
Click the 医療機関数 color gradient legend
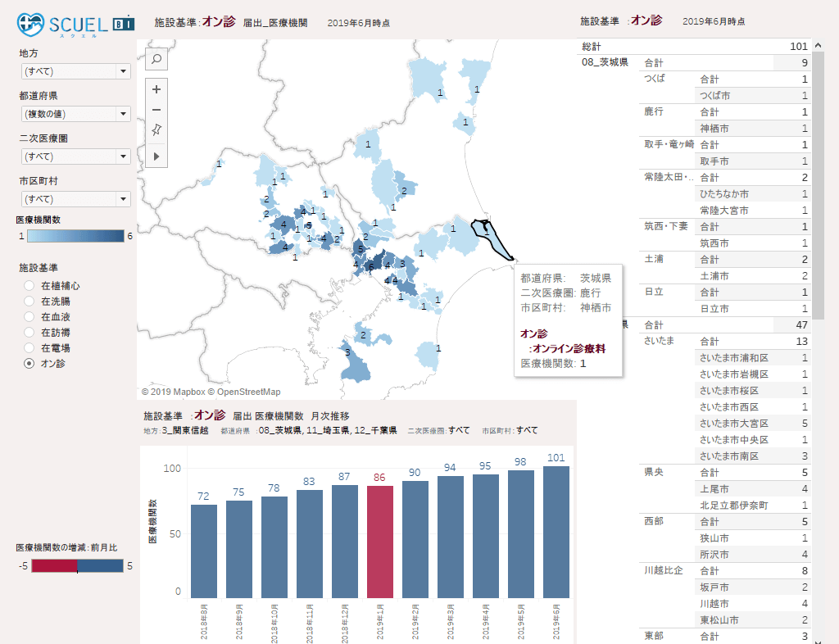[75, 236]
